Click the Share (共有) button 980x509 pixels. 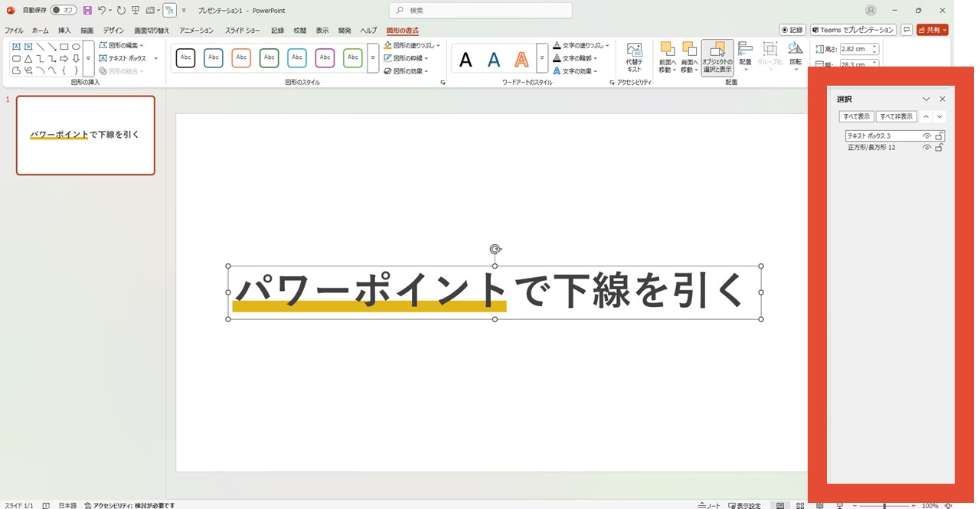[933, 30]
